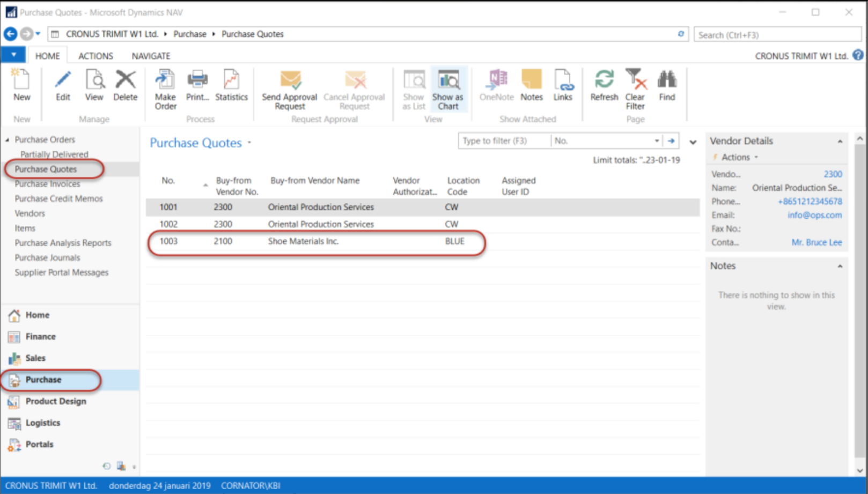This screenshot has width=868, height=494.
Task: Collapse the Vendor Details factbox
Action: (840, 141)
